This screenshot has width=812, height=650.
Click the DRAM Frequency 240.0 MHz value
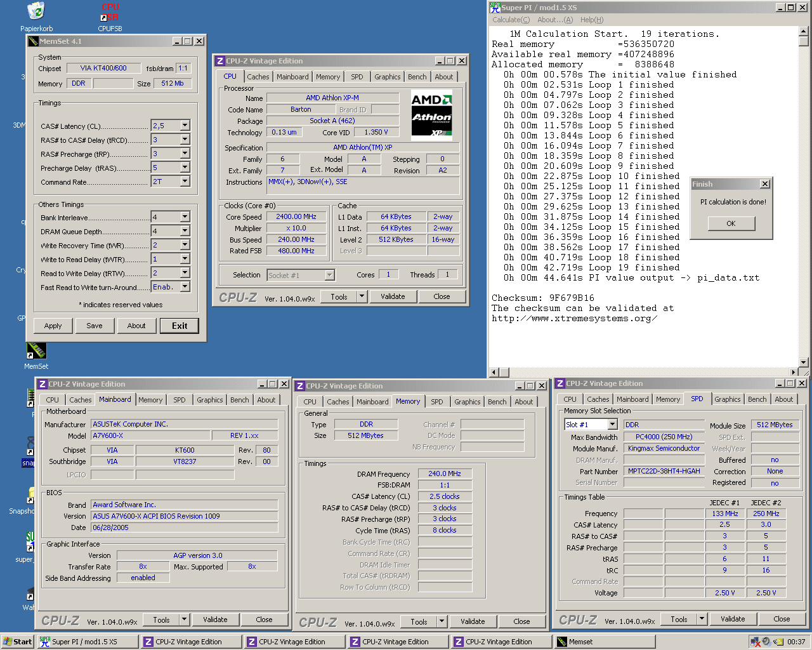point(445,474)
